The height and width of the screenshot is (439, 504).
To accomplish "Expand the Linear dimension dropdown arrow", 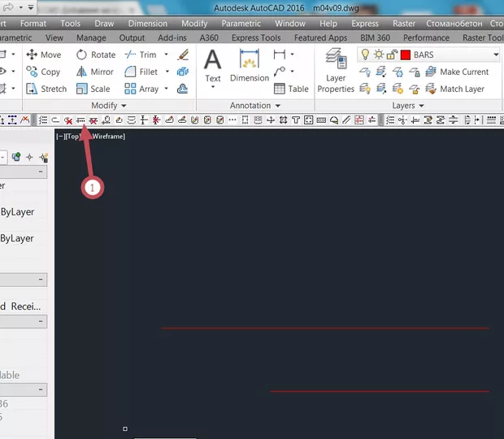I will pos(292,54).
